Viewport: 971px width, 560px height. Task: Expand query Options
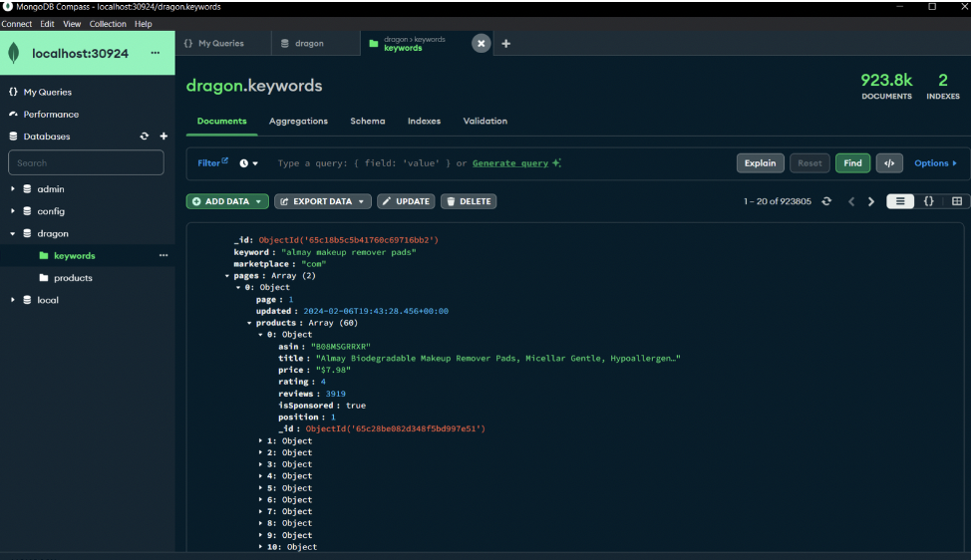935,163
